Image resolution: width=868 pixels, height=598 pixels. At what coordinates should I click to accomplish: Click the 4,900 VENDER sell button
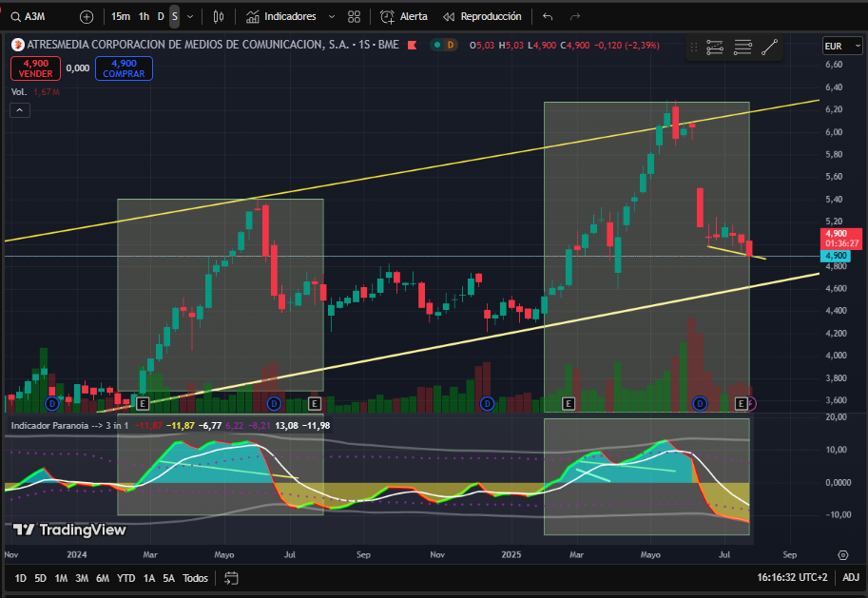[x=35, y=68]
